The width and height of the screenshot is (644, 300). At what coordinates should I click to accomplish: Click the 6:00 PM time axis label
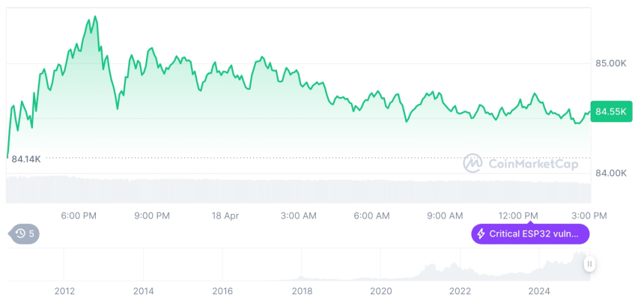pos(79,215)
